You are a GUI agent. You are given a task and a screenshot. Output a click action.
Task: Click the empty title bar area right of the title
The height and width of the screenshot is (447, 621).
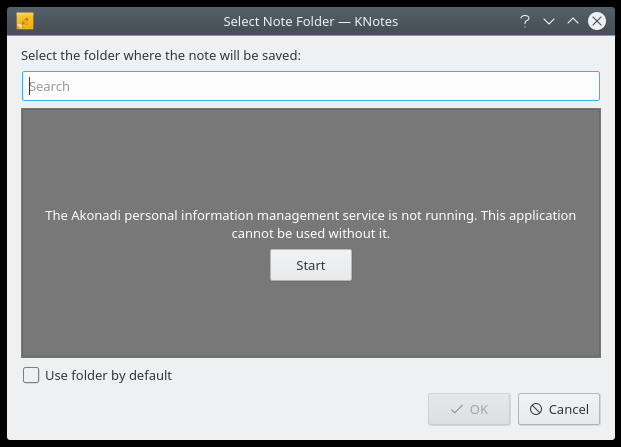tap(460, 20)
